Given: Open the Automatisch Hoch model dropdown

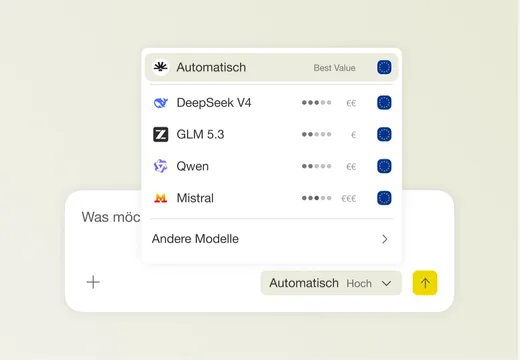Looking at the screenshot, I should point(331,283).
